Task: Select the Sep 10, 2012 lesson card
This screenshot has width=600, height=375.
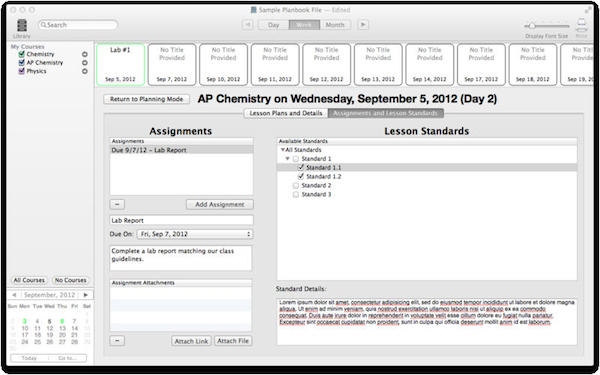Action: click(x=223, y=64)
